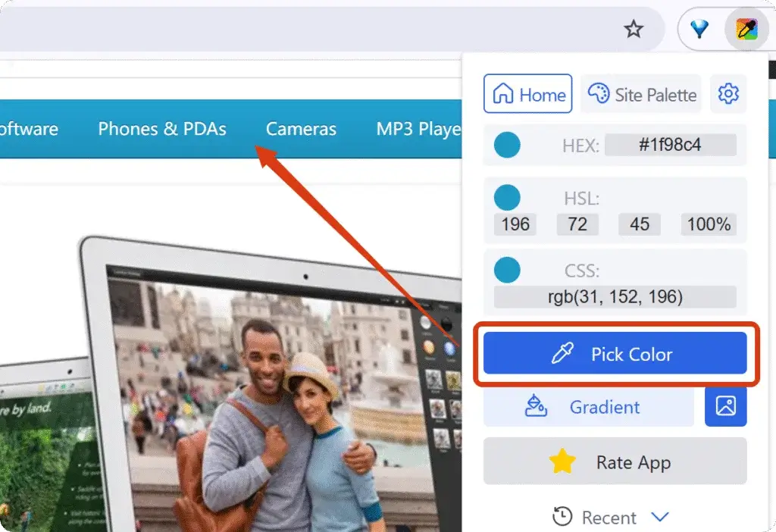Open extension settings gear icon

tap(727, 94)
